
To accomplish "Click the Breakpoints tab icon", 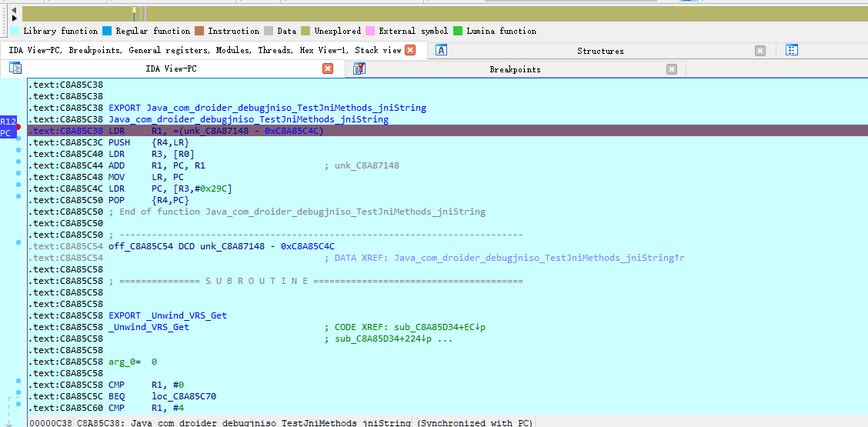I will [x=359, y=68].
